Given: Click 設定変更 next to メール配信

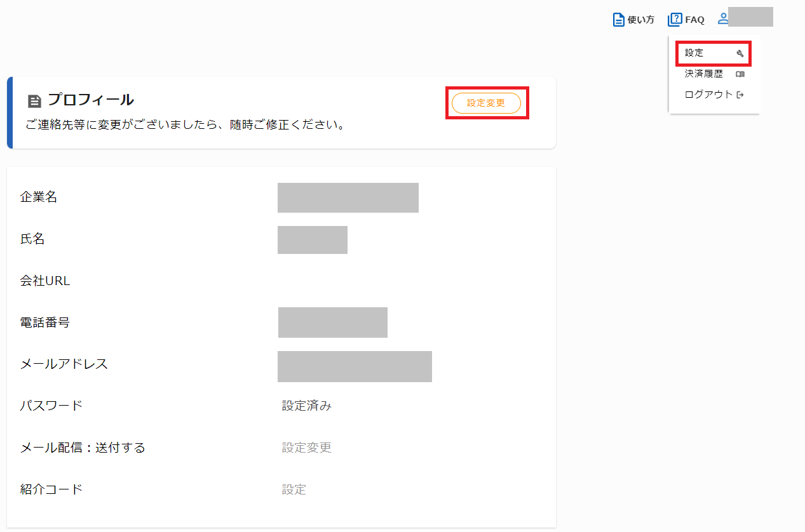Looking at the screenshot, I should (x=306, y=448).
